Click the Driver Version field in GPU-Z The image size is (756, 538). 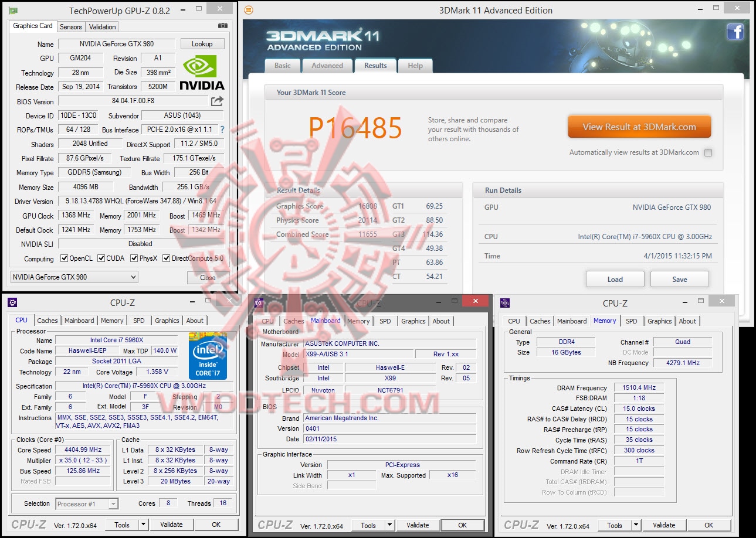coord(141,201)
